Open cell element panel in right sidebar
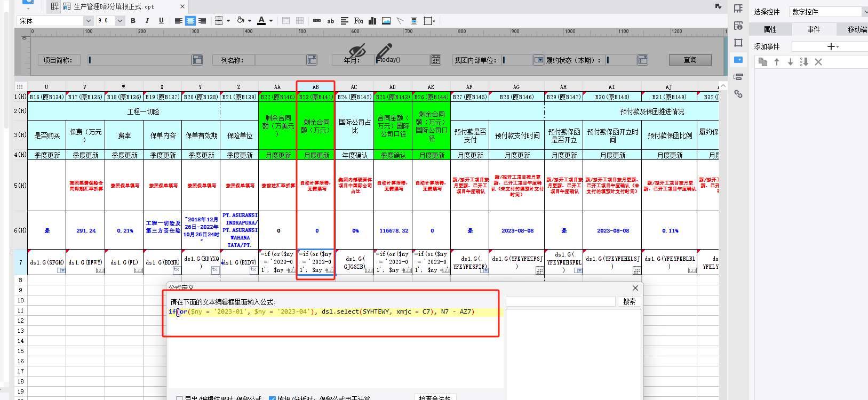The image size is (868, 400). 738,9
